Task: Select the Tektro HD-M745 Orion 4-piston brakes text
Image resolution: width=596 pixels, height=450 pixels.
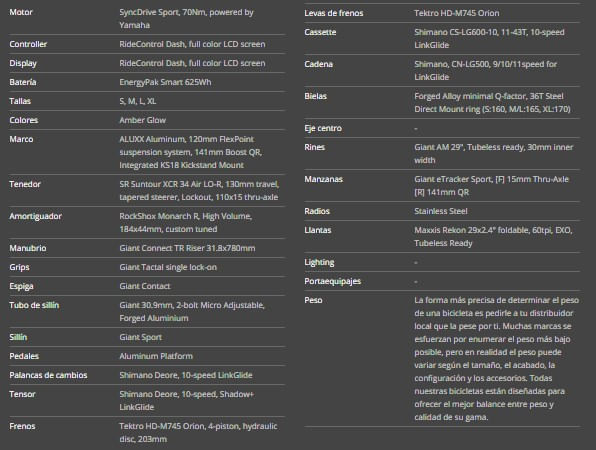Action: coord(198,433)
